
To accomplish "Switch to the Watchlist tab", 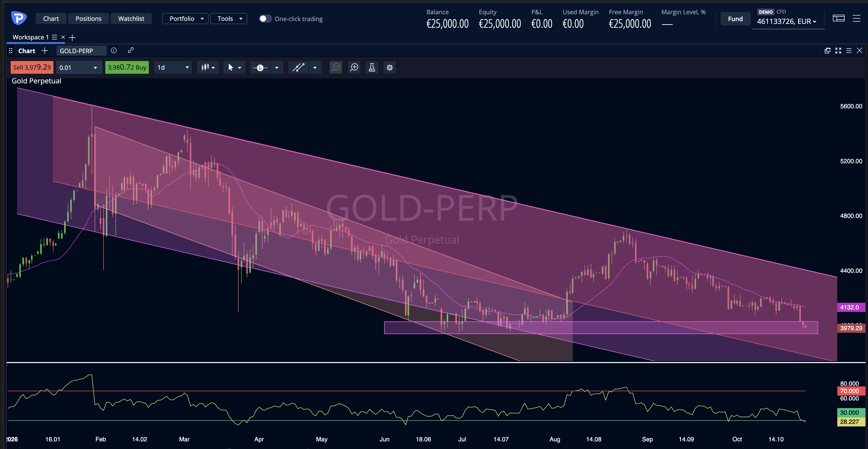I will tap(131, 19).
